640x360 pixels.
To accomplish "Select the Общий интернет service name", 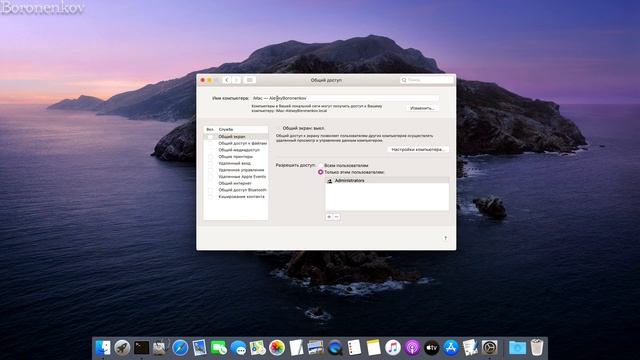I will (235, 183).
